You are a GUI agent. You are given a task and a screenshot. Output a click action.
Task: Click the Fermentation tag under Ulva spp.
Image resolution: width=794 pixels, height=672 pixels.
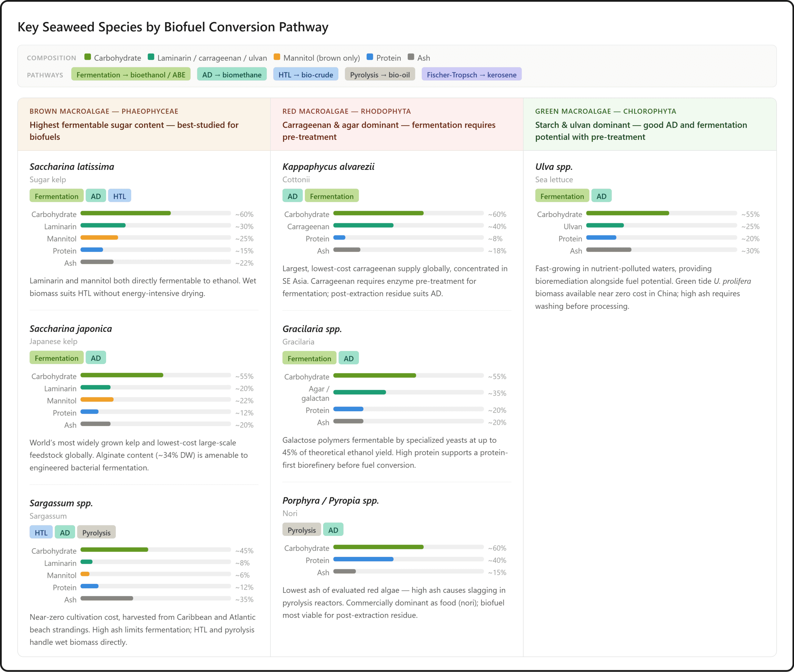pyautogui.click(x=562, y=196)
